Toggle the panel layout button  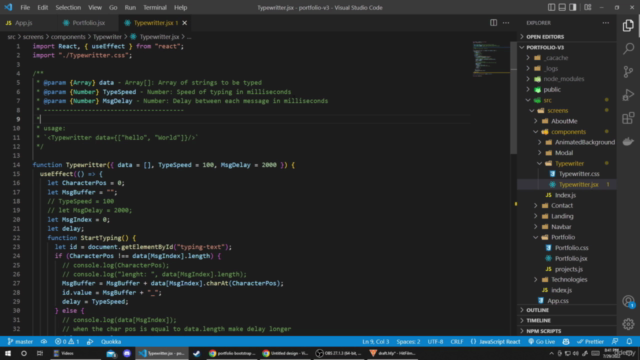[x=562, y=7]
